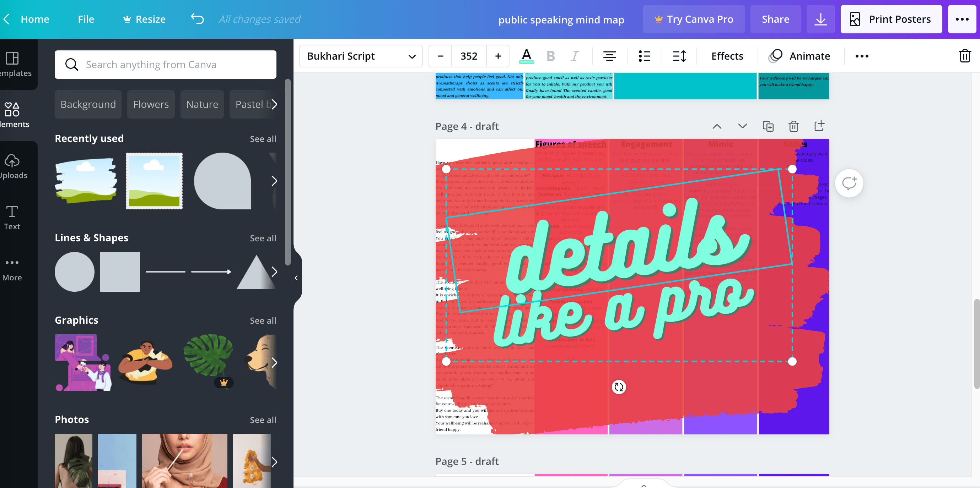Duplicate Page 4 using the copy icon
The width and height of the screenshot is (980, 488).
tap(768, 126)
